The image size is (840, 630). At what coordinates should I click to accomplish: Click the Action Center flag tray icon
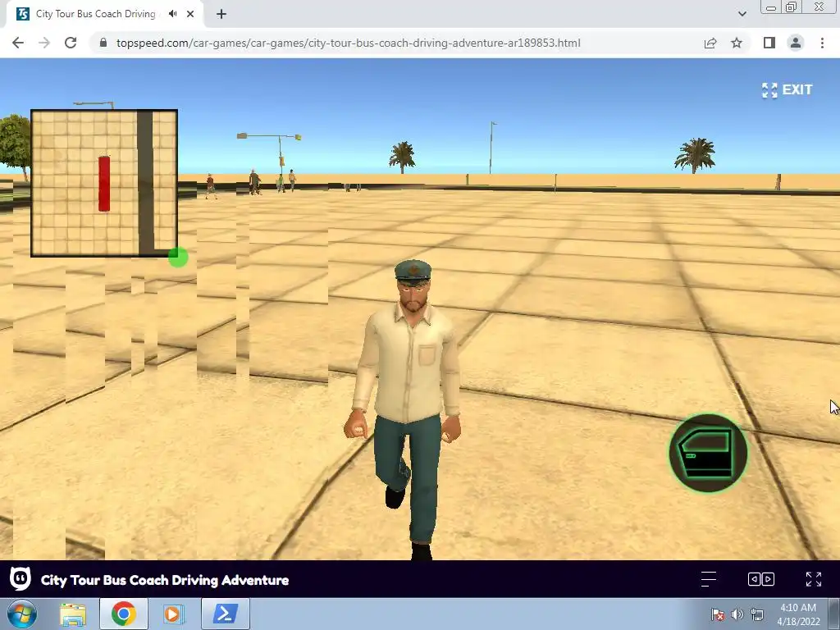[717, 614]
